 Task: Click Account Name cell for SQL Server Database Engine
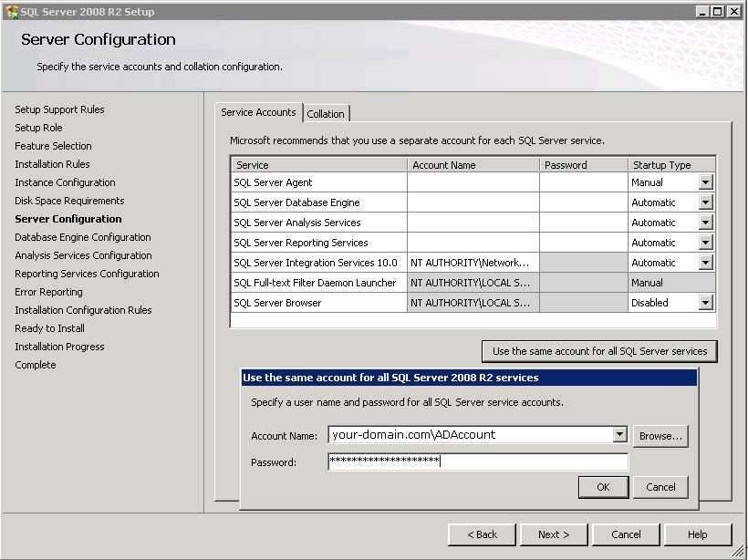pos(473,202)
